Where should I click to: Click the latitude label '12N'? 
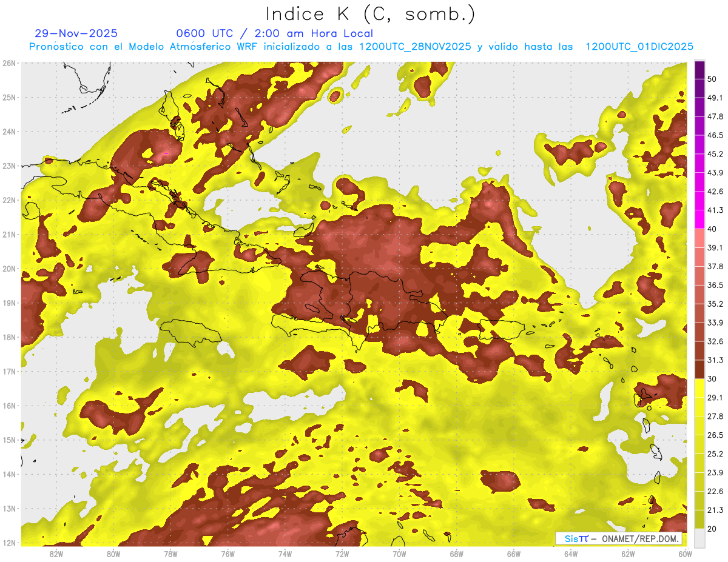10,542
